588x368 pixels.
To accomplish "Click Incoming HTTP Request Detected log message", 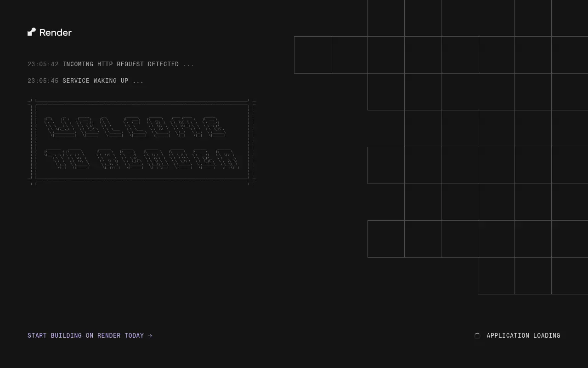I will [121, 64].
